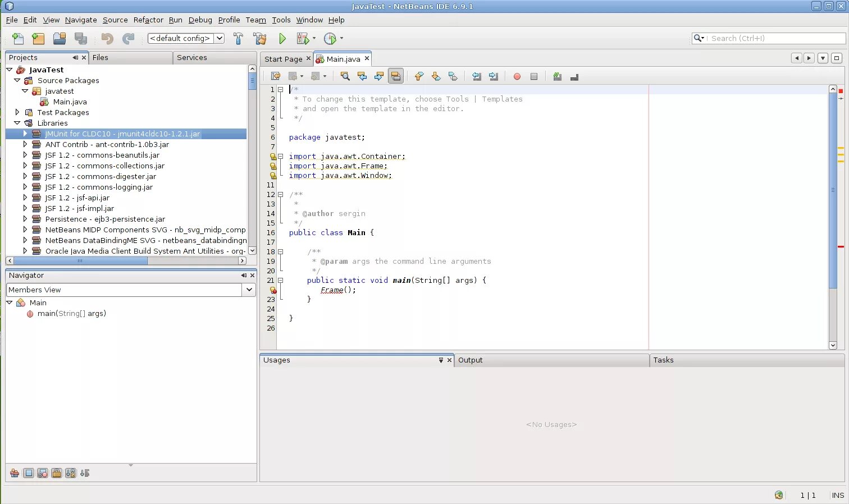
Task: Click the Build Project hammer icon
Action: (x=238, y=39)
